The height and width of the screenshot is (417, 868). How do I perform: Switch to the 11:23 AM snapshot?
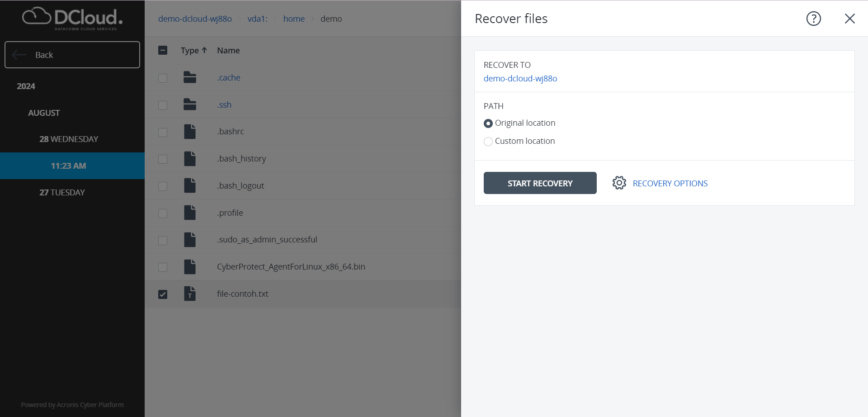pyautogui.click(x=69, y=166)
